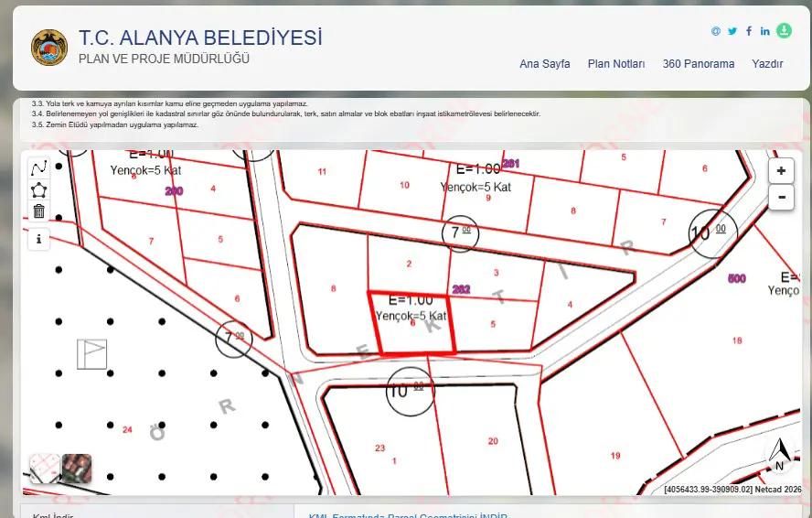This screenshot has height=518, width=812.
Task: Click parcel 11 label at top
Action: coord(322,172)
